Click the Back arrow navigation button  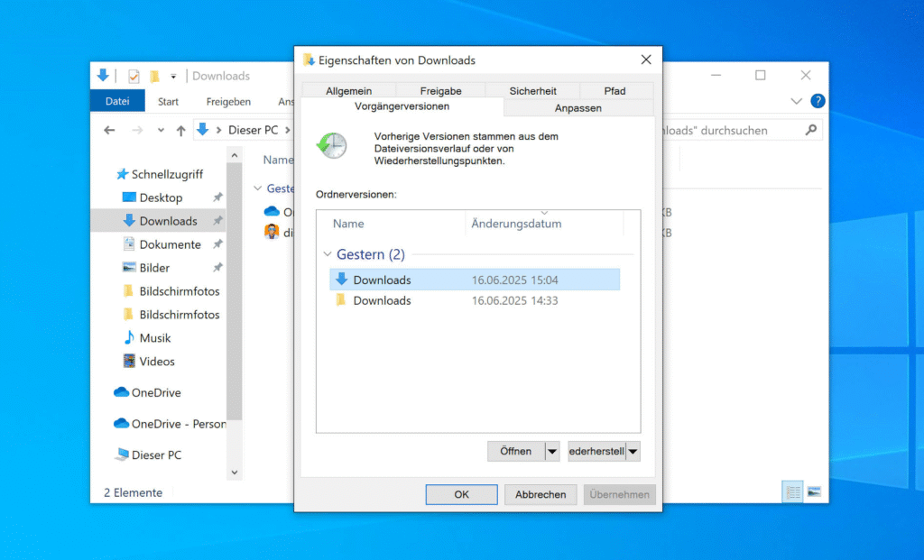tap(109, 131)
